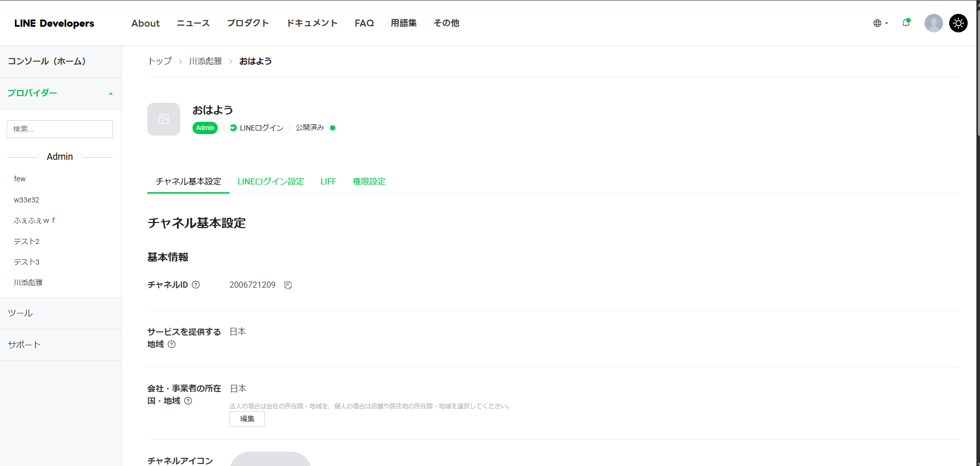Click the Admin role badge
980x466 pixels.
(205, 128)
